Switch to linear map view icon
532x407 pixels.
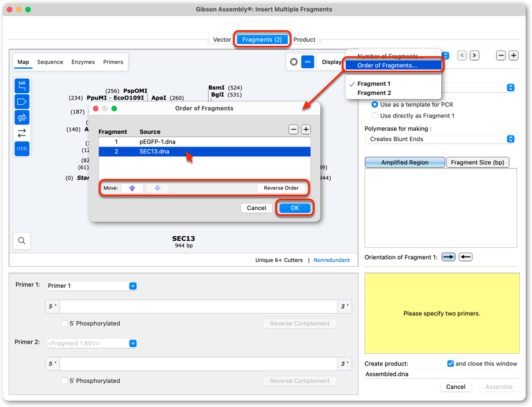[308, 62]
